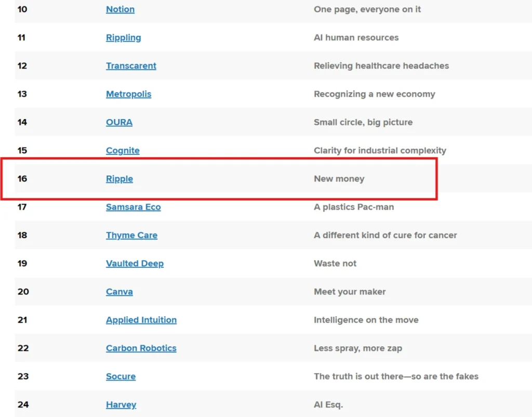Click rank number 21
532x417 pixels.
(22, 320)
